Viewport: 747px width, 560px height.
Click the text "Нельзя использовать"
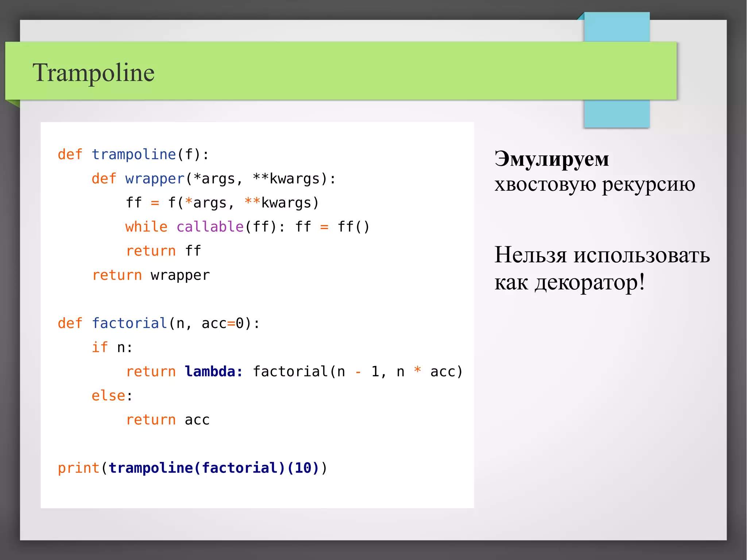coord(602,255)
